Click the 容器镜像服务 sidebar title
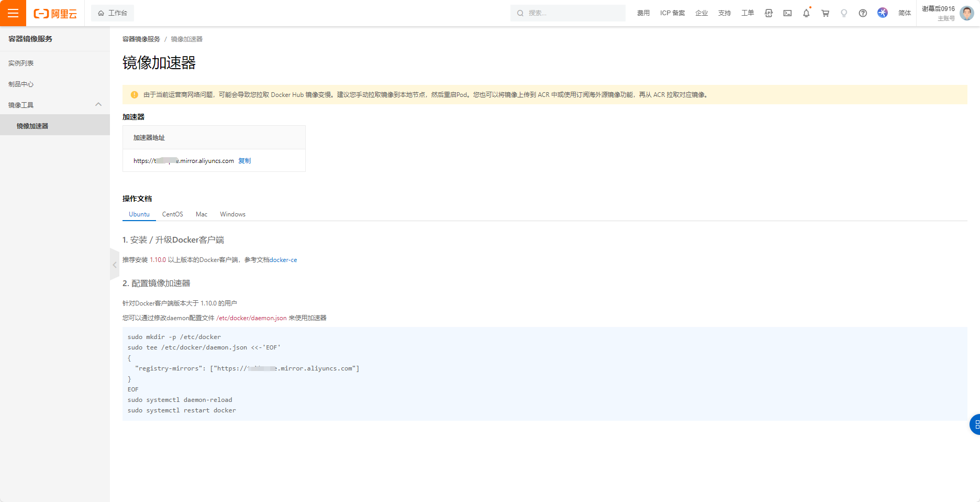 pos(30,39)
